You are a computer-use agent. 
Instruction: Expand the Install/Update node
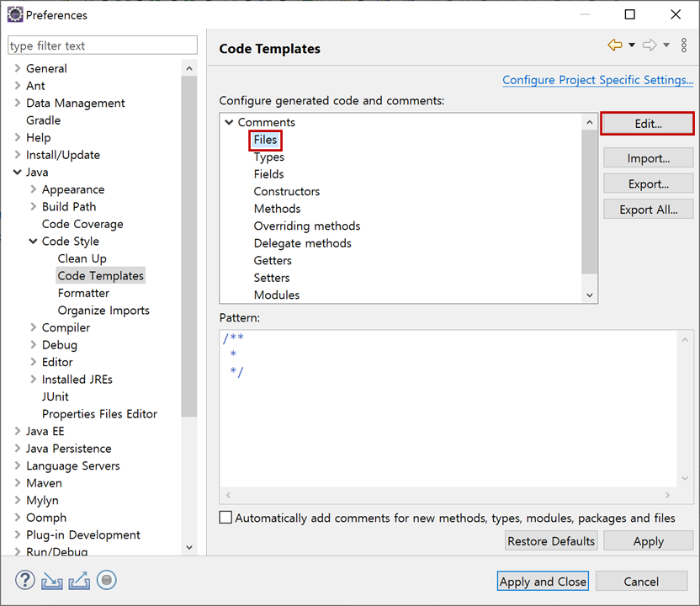coord(18,155)
